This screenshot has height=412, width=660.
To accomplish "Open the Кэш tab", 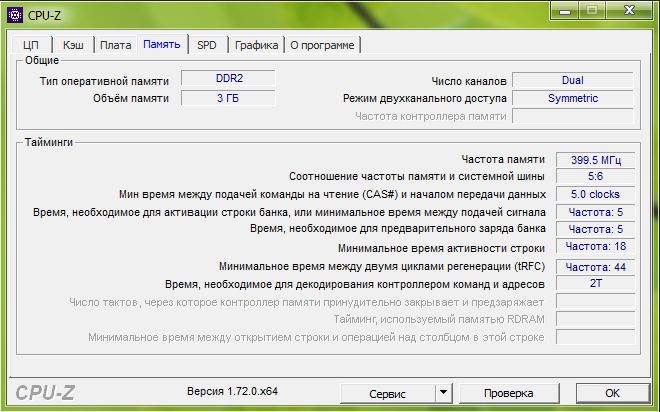I will (x=73, y=45).
